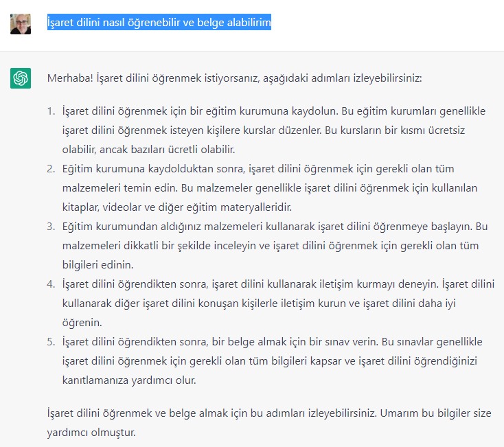Click the first line of step 5 mentioning 'bir sınav verin'
Image resolution: width=504 pixels, height=447 pixels.
272,341
